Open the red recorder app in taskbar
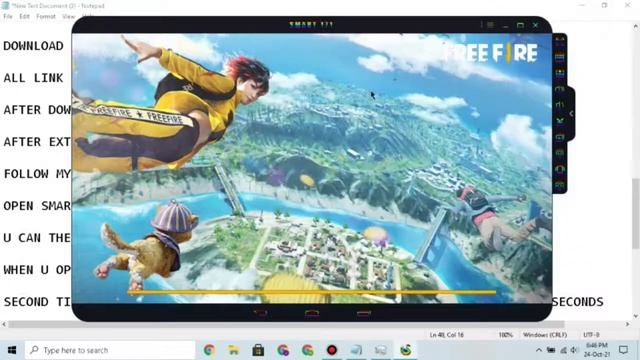 [332, 350]
